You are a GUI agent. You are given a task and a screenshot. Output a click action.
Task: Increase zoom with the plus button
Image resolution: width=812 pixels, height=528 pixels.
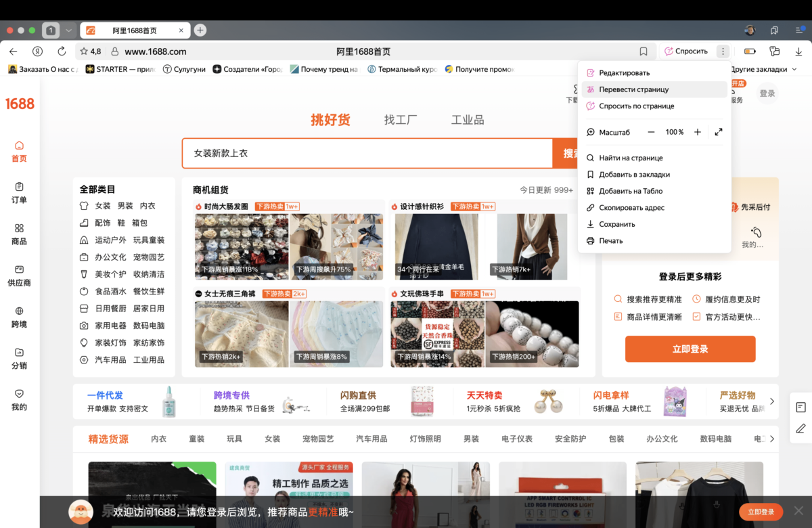point(698,132)
